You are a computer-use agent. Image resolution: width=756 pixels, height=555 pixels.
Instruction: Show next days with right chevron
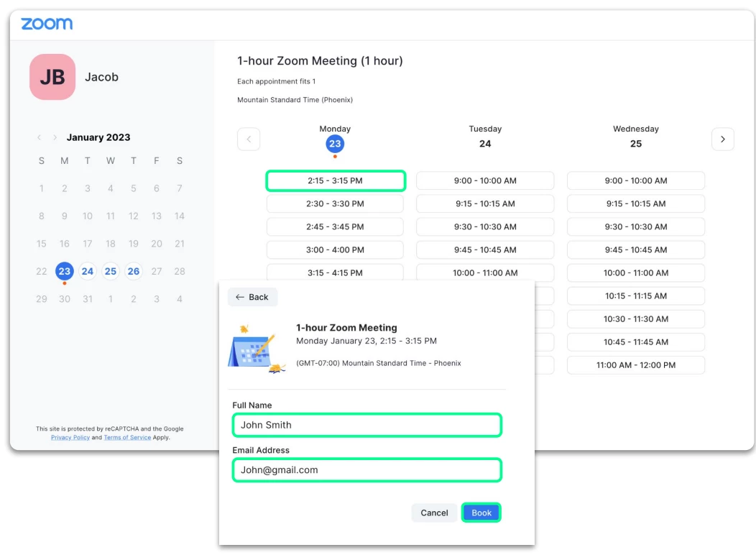pos(723,139)
